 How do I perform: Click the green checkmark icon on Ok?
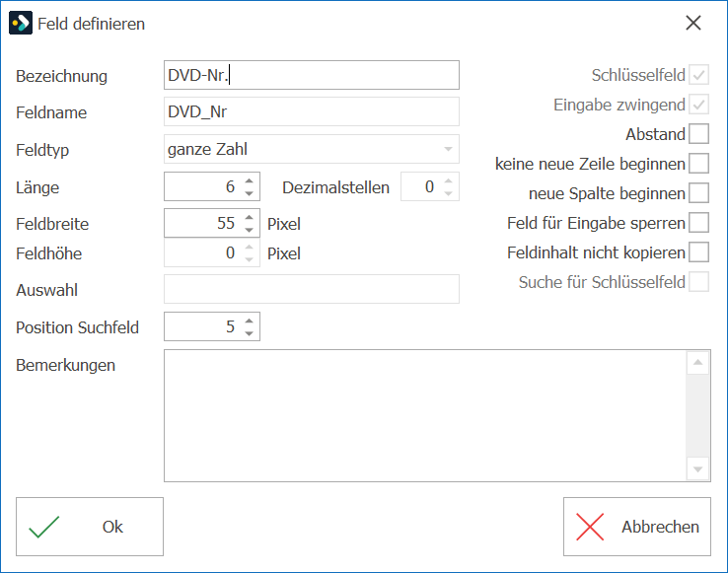point(44,527)
